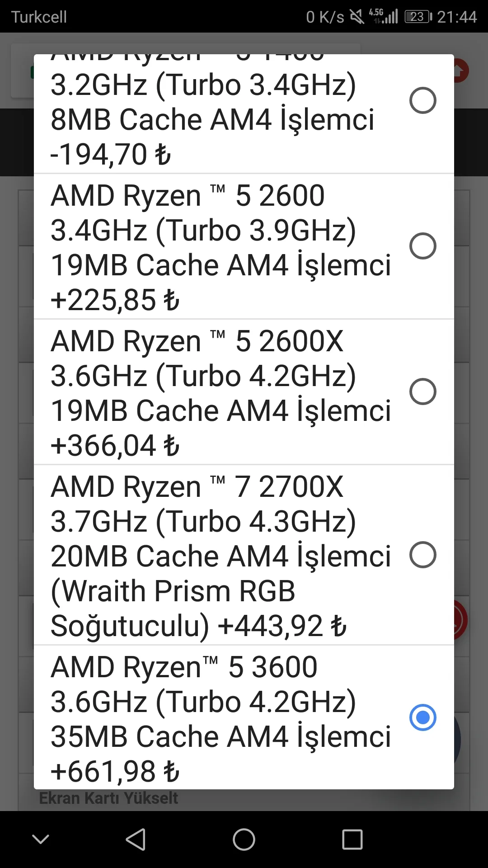Tap the Android back navigation button
The height and width of the screenshot is (868, 488).
click(136, 840)
